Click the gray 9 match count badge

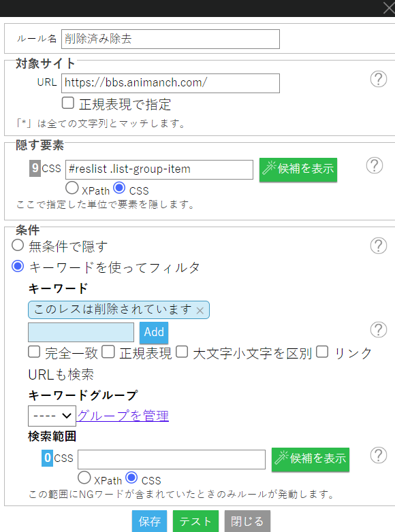pos(35,168)
